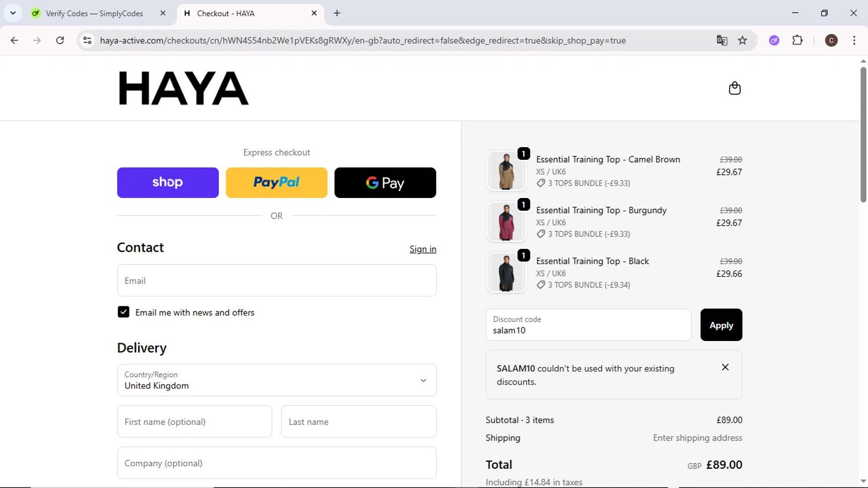Click the browser address bar URL
Viewport: 868px width, 488px height.
coord(363,41)
